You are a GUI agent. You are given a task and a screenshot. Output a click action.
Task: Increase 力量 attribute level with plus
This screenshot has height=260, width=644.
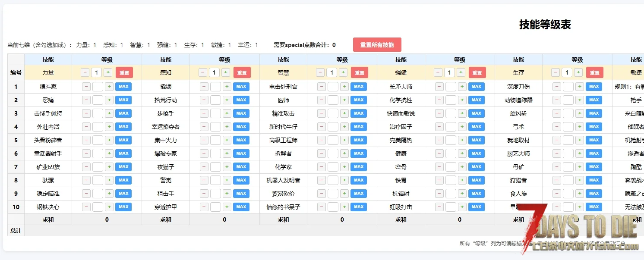[108, 72]
